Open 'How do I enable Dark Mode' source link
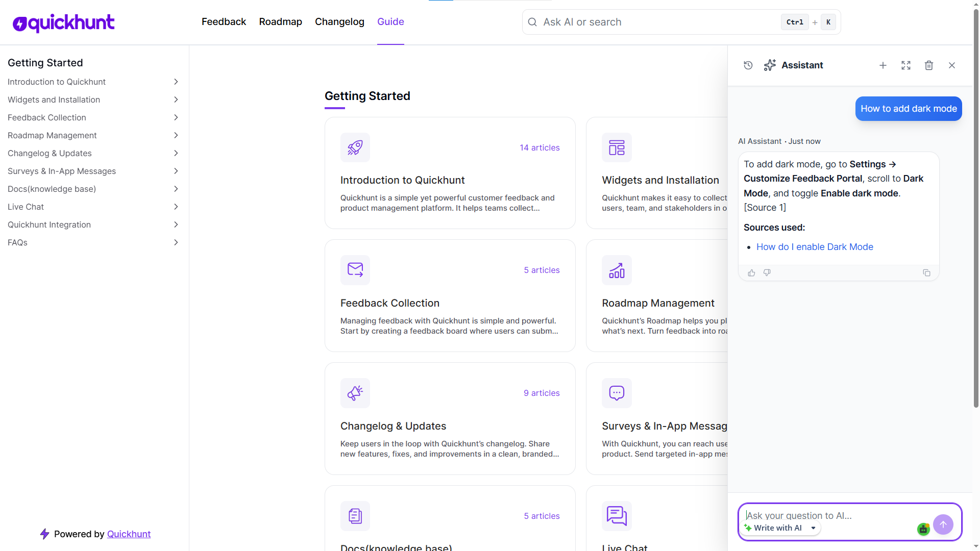Viewport: 980px width, 551px height. 815,247
